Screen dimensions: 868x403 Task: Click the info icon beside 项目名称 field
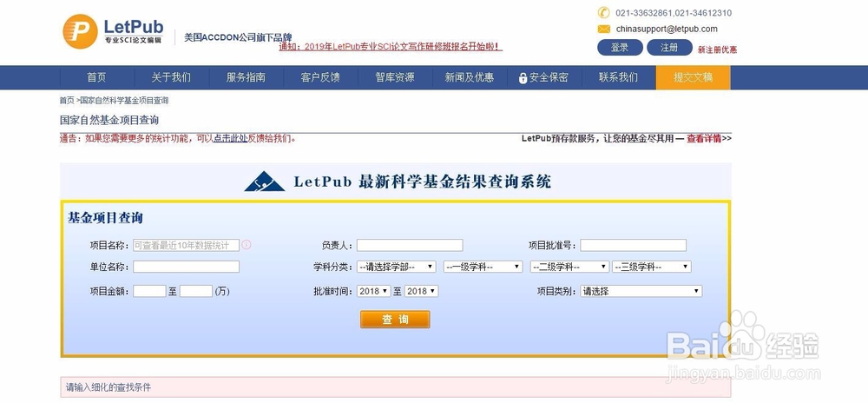(247, 245)
